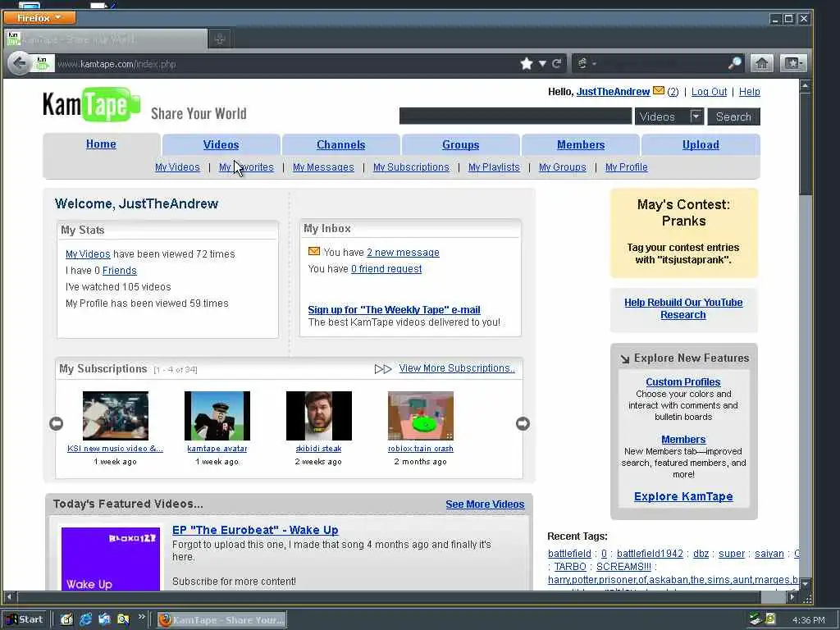Image resolution: width=840 pixels, height=630 pixels.
Task: Click the browser search magnifier icon
Action: 735,63
